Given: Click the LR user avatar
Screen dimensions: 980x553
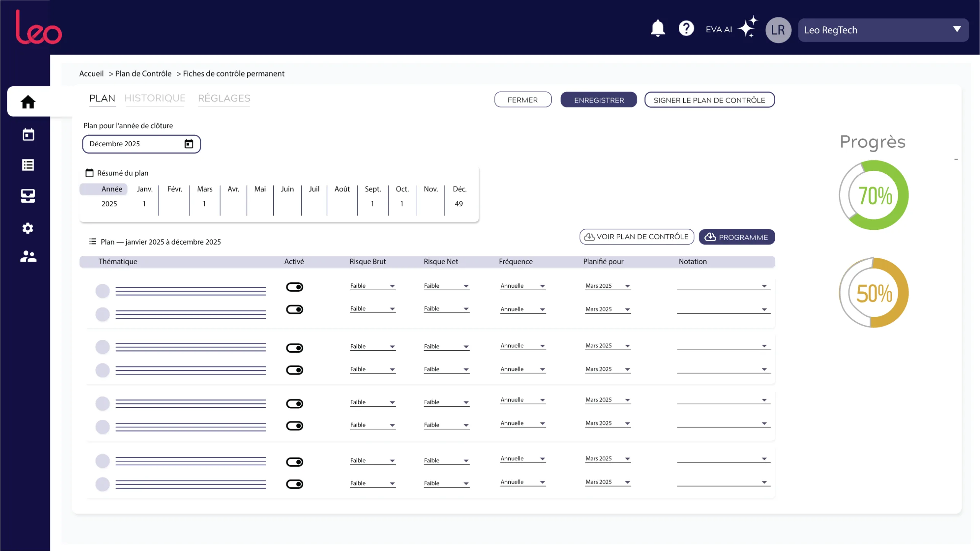Looking at the screenshot, I should (778, 30).
